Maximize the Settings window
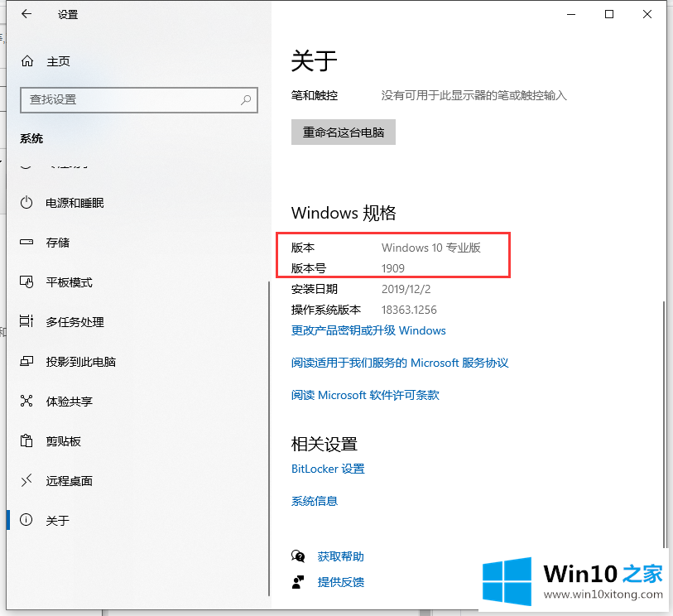 (x=608, y=14)
